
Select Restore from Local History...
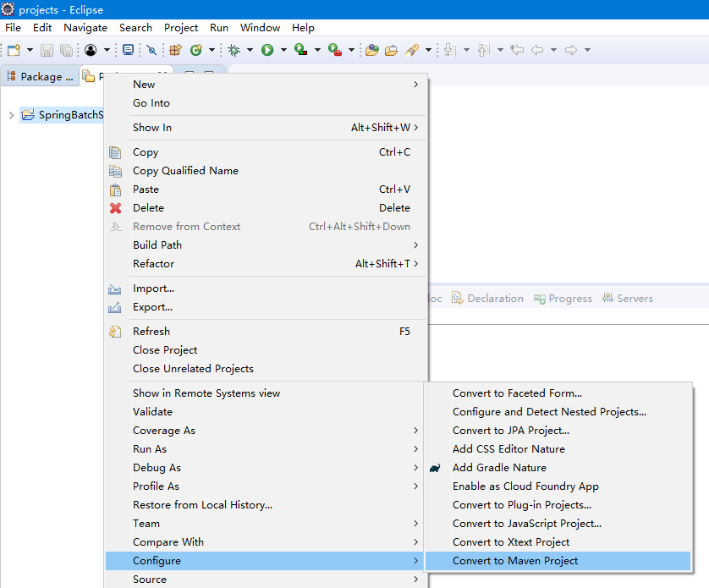click(265, 505)
